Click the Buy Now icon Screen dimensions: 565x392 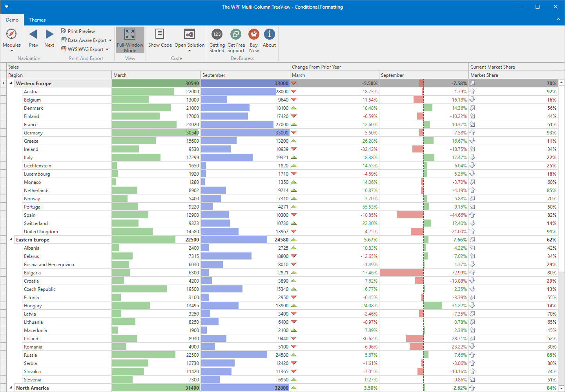tap(254, 34)
